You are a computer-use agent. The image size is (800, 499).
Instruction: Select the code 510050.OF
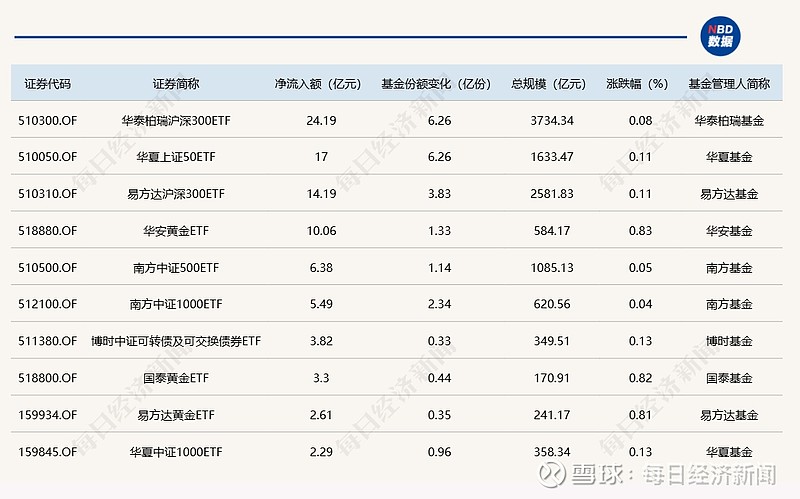47,157
